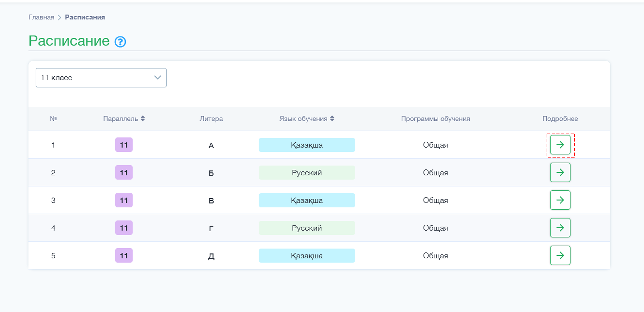Screen dimensions: 644x312
Task: Click row number 4 cell
Action: pos(53,228)
